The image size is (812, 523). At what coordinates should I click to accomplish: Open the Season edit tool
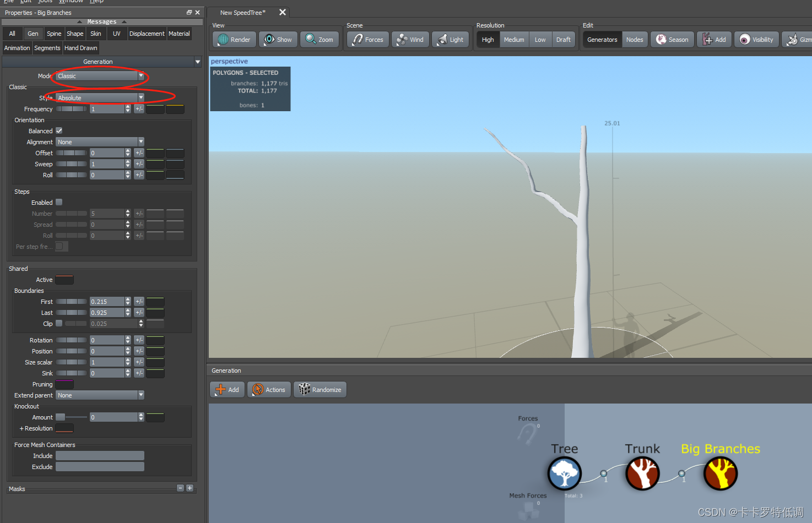point(672,40)
